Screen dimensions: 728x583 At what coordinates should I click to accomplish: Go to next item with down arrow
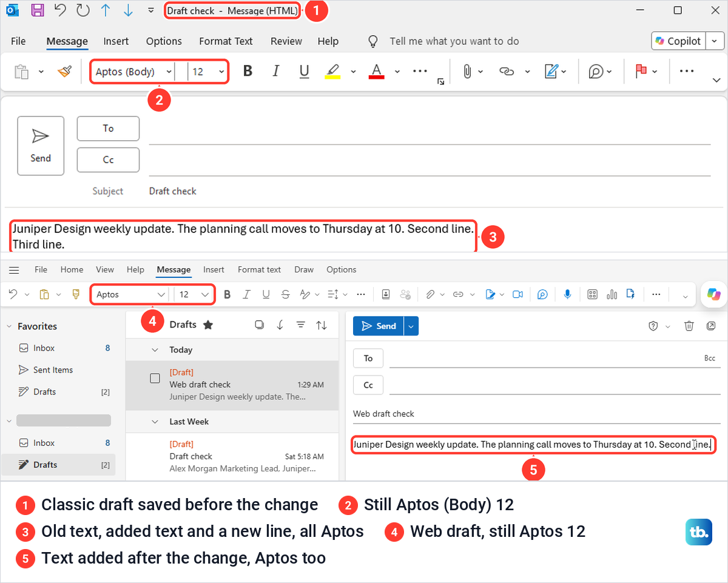[x=127, y=10]
